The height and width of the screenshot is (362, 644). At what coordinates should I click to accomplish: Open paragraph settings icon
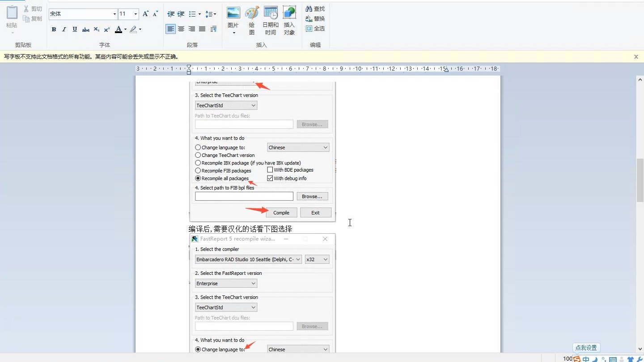coord(213,29)
